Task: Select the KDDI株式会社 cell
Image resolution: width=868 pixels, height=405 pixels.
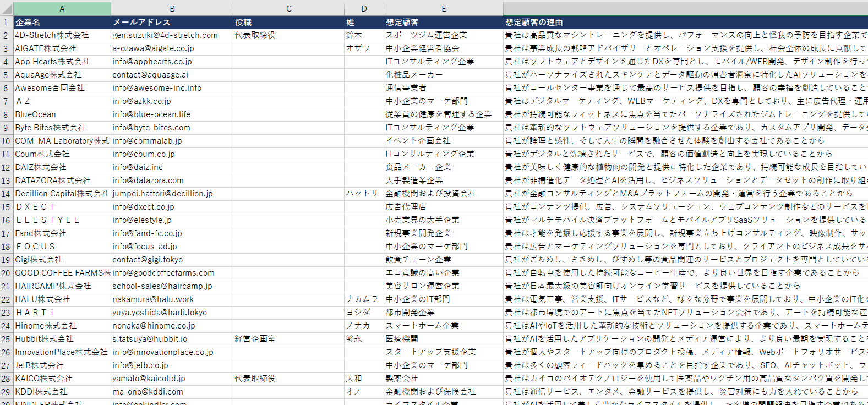Action: tap(62, 392)
